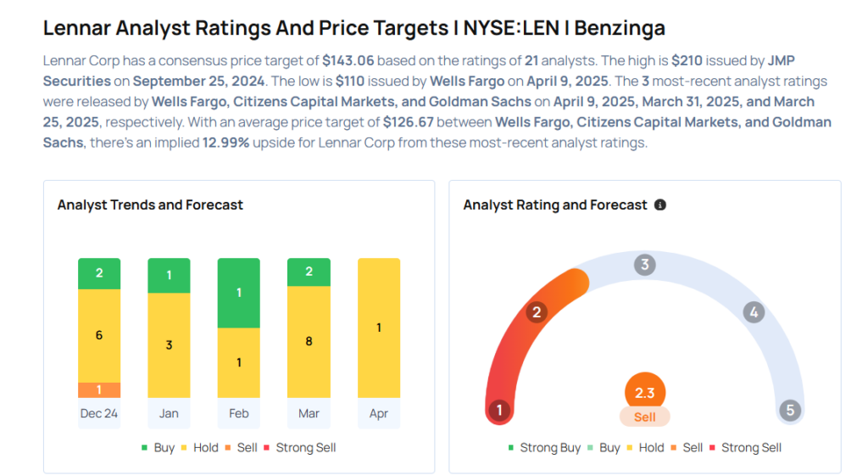Click the Sell rating pill below 2.3
The width and height of the screenshot is (868, 476).
(x=644, y=417)
